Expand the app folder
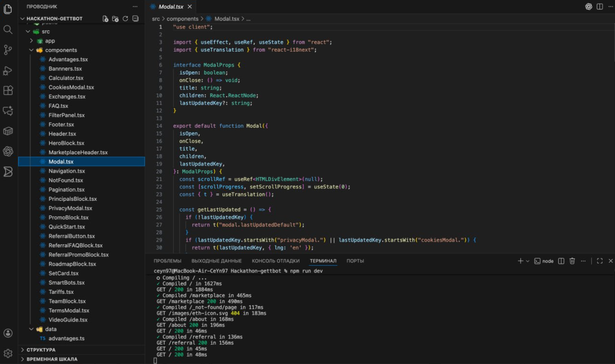This screenshot has height=364, width=615. pyautogui.click(x=50, y=41)
